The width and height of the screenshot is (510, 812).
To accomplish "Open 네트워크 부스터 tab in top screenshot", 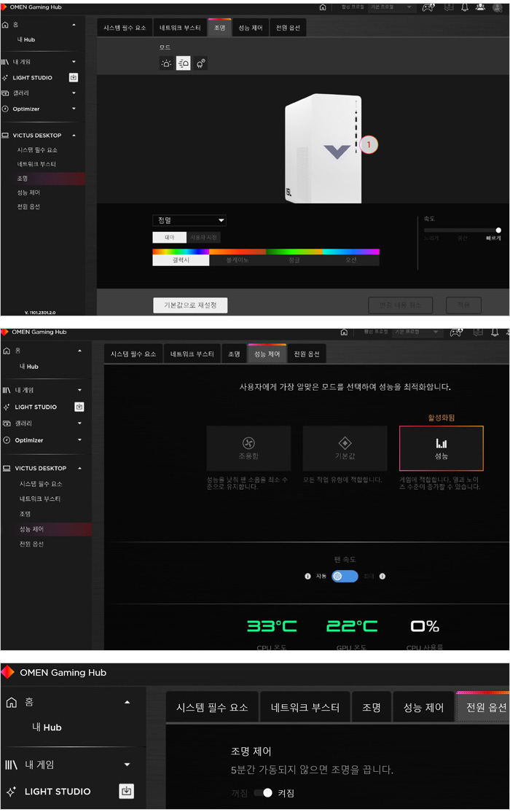I will pos(180,28).
